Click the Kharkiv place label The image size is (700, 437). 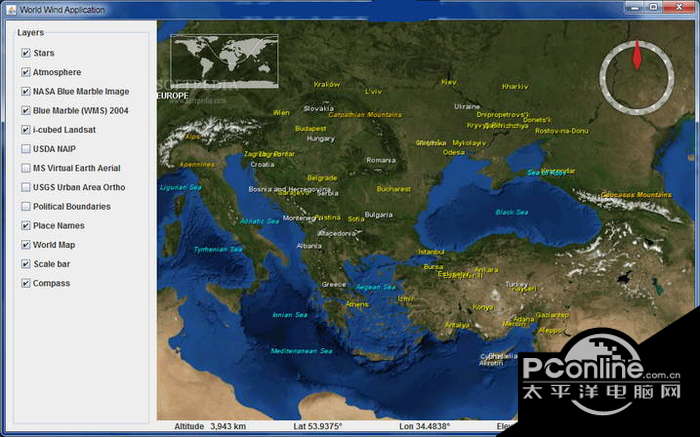pyautogui.click(x=515, y=87)
